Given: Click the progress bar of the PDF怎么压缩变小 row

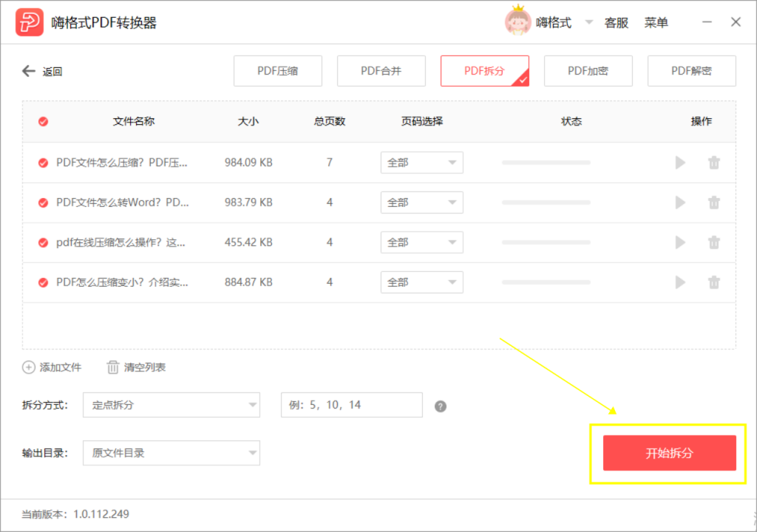Looking at the screenshot, I should 546,282.
